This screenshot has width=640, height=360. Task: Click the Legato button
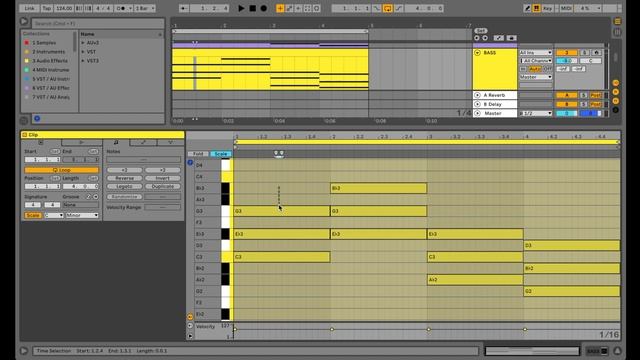[x=124, y=187]
